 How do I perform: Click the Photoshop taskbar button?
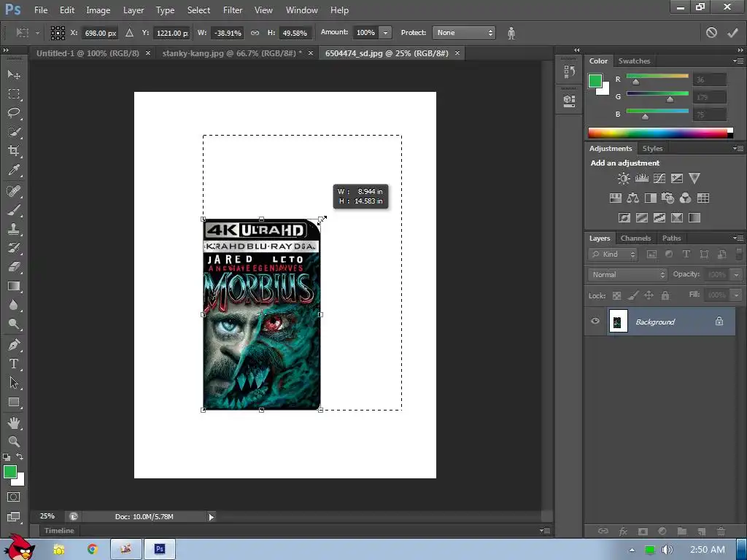coord(160,550)
